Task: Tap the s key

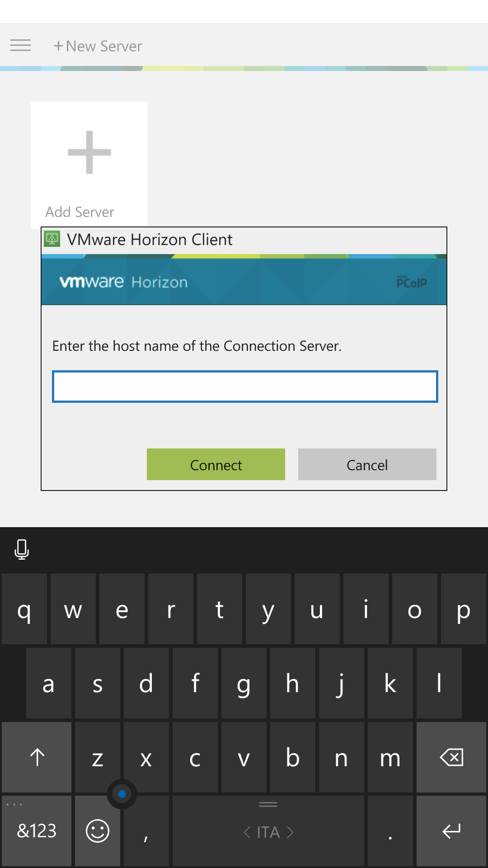Action: (x=98, y=683)
